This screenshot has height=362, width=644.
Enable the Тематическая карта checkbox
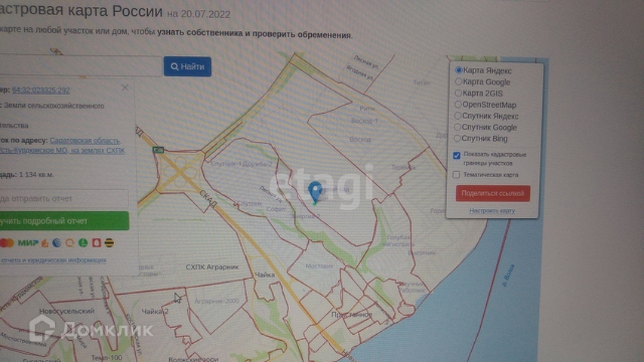pyautogui.click(x=456, y=175)
